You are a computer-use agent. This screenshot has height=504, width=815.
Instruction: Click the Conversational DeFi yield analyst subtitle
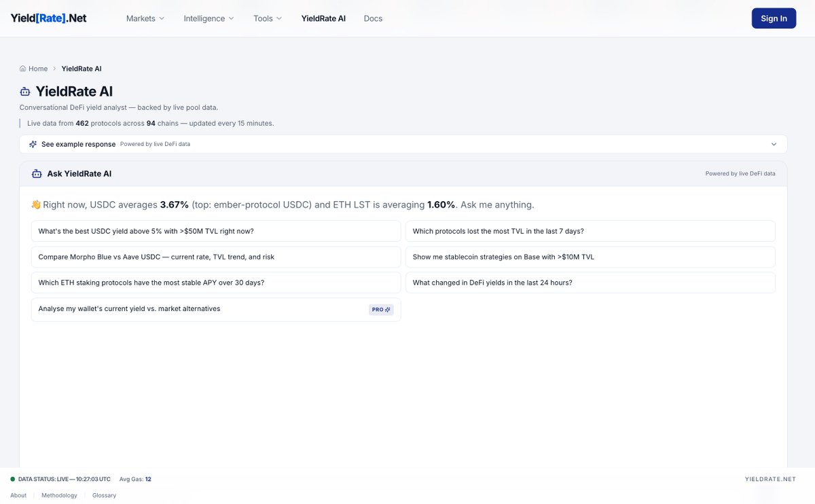(x=119, y=107)
